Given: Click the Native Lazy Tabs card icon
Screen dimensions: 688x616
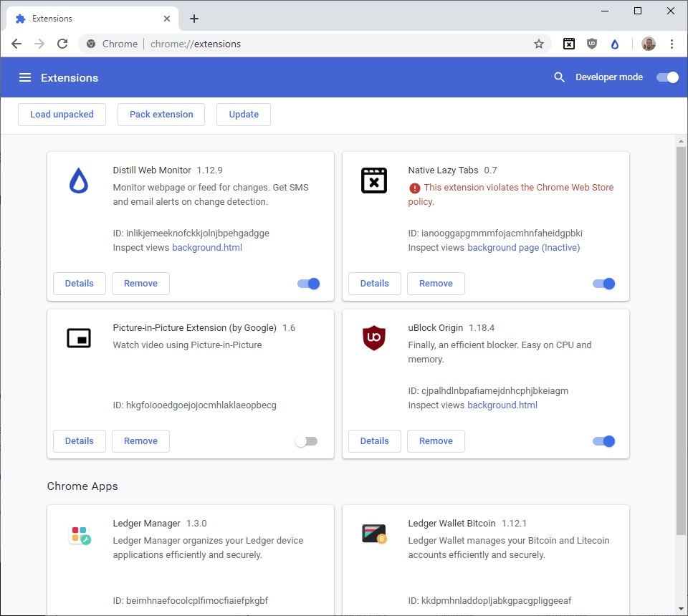Looking at the screenshot, I should [x=374, y=181].
